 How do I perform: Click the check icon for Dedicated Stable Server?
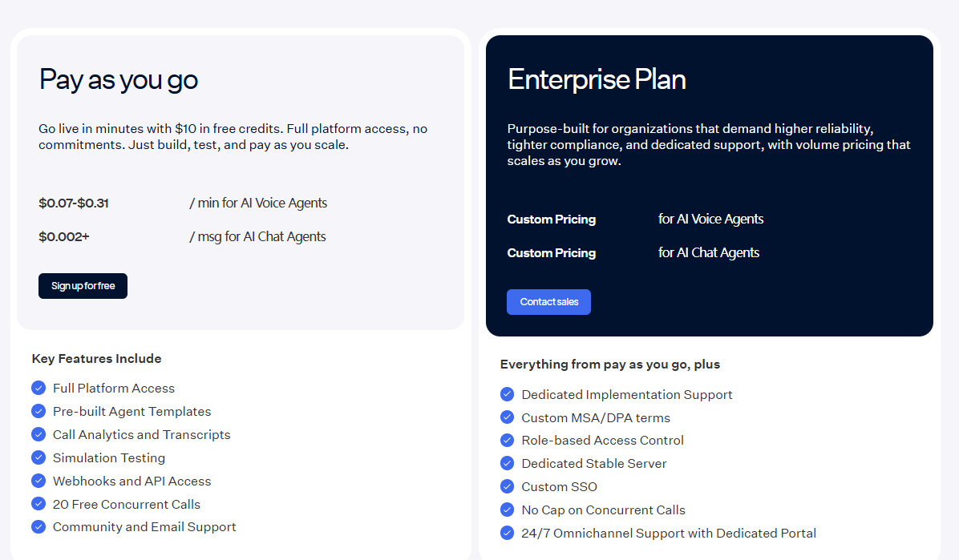[x=507, y=463]
